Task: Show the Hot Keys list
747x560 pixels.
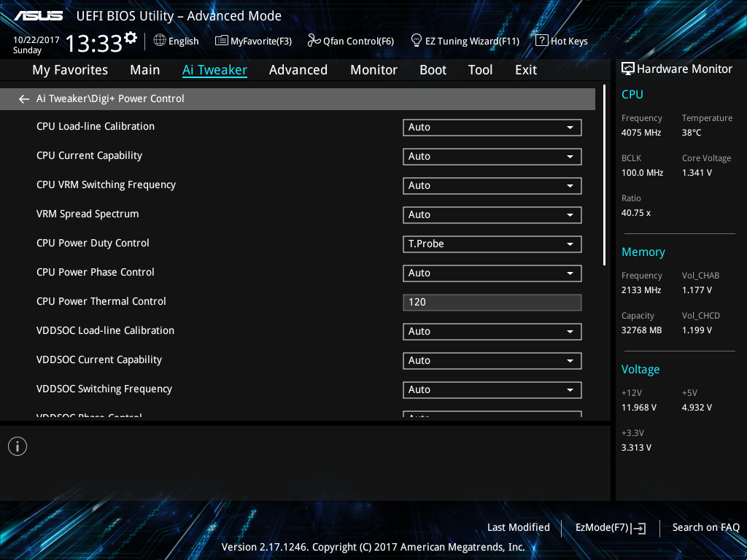Action: click(562, 41)
